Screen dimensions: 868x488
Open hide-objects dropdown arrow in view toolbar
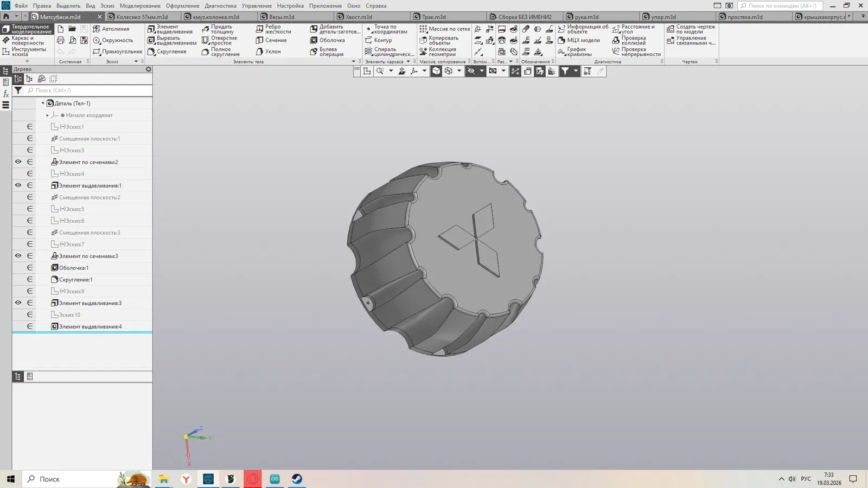(481, 71)
